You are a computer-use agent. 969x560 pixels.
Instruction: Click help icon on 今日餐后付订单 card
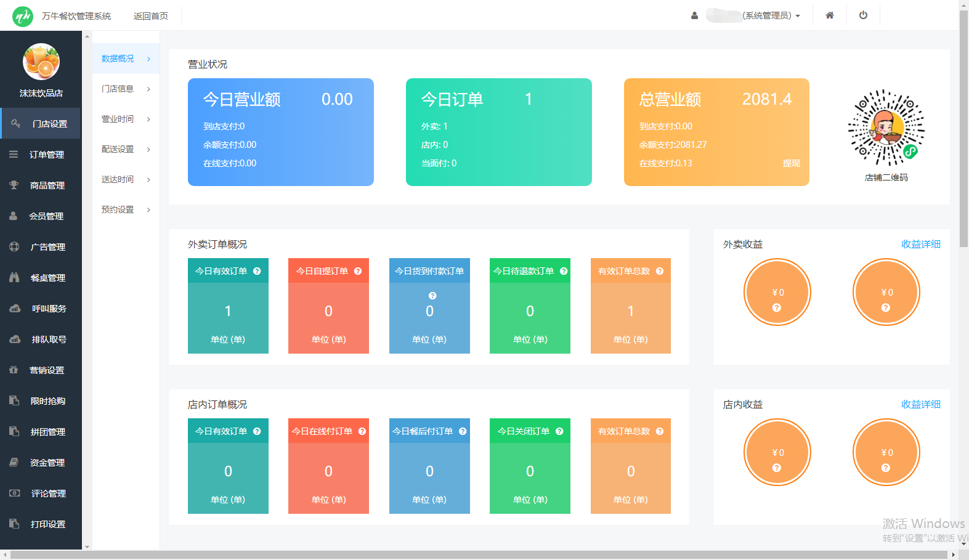pos(463,431)
